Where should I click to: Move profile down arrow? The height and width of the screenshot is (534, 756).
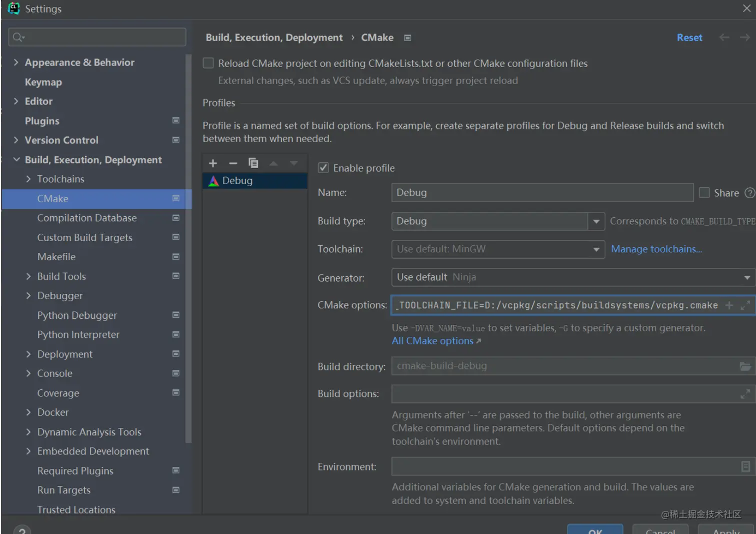coord(294,163)
